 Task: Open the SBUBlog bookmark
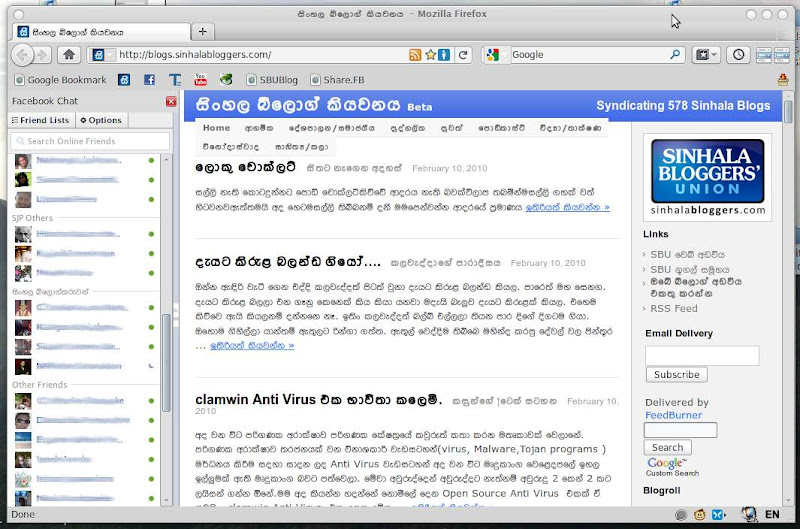272,80
